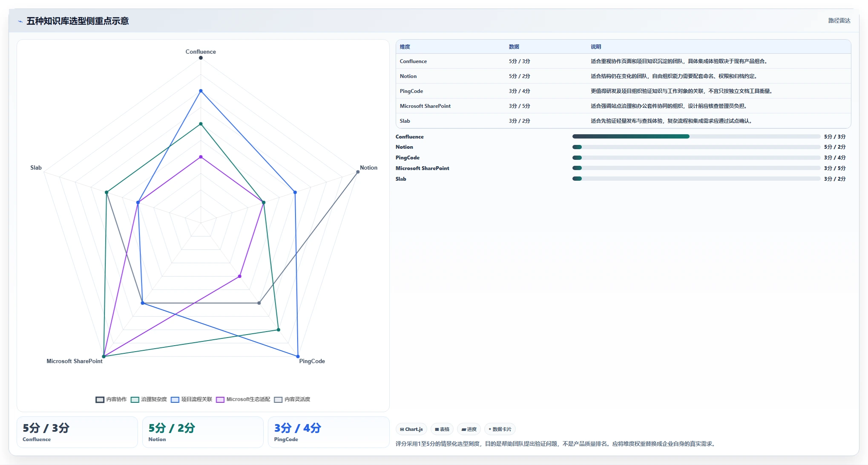
Task: Click the panel title 五种知识库选型侧重点示意
Action: tap(78, 21)
